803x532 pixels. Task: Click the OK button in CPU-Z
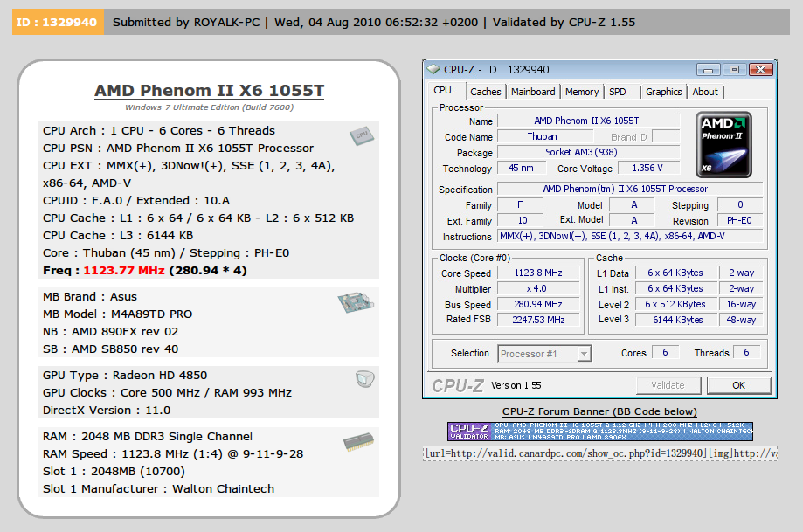tap(739, 385)
